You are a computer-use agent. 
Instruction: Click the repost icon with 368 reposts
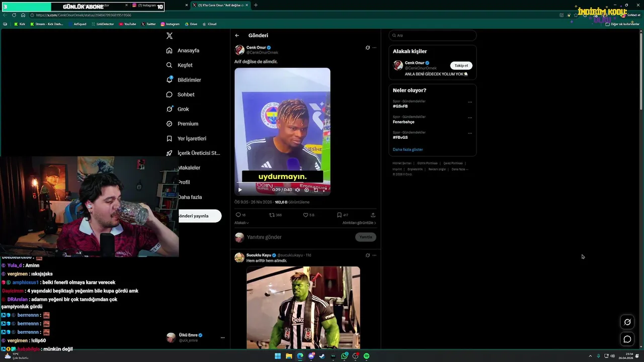point(272,215)
